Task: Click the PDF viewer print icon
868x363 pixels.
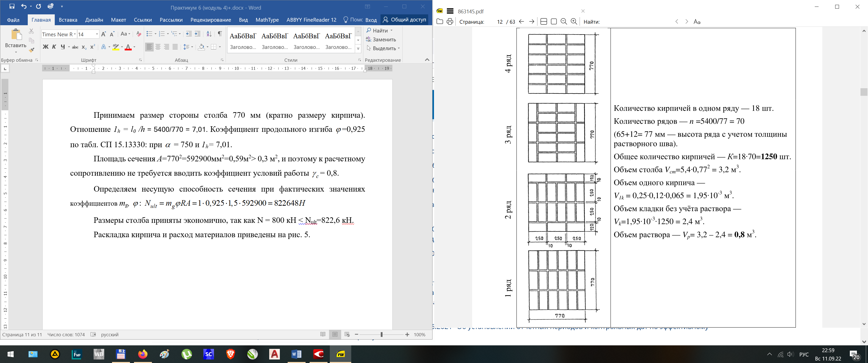Action: tap(450, 21)
